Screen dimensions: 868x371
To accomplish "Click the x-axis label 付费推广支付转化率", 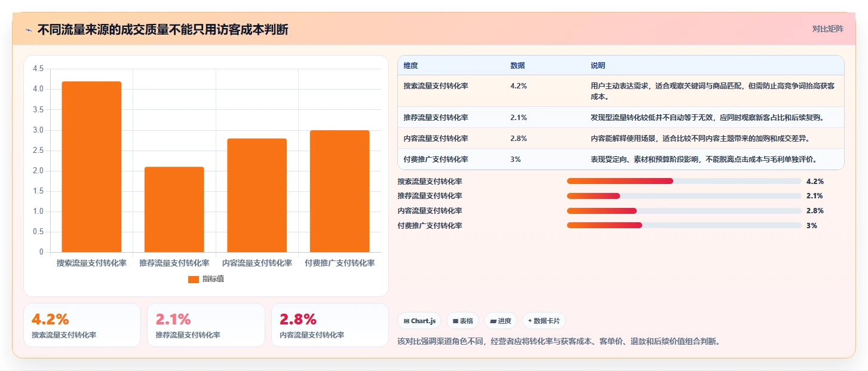I will pyautogui.click(x=339, y=263).
